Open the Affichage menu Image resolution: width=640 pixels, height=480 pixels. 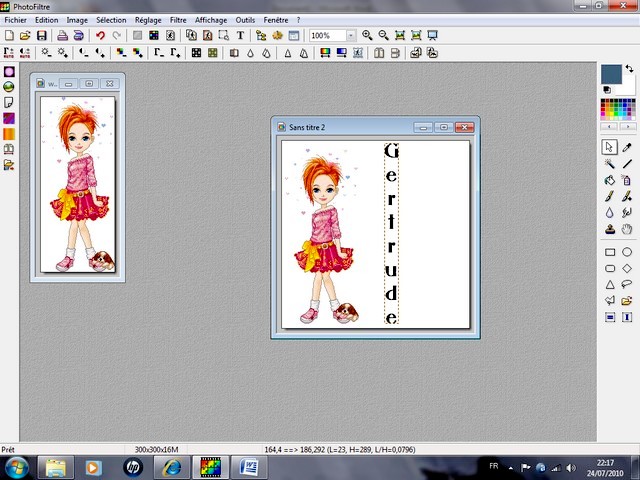[x=211, y=20]
